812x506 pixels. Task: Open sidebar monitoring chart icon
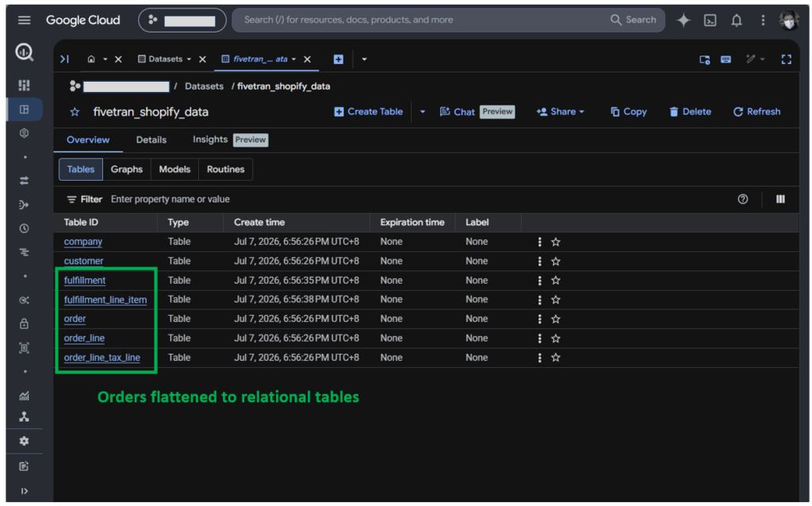click(x=24, y=397)
